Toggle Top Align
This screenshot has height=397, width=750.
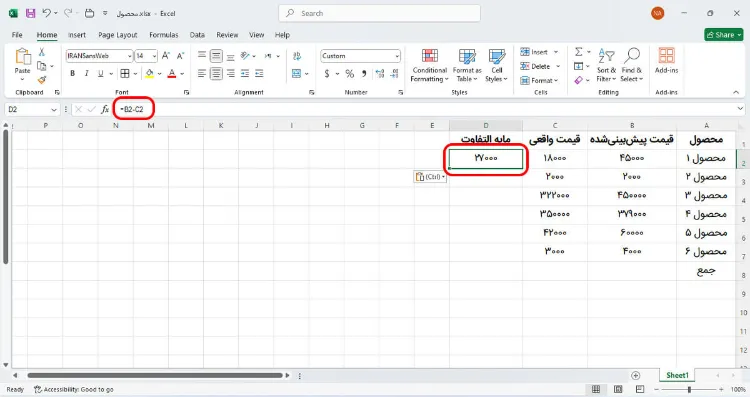[202, 56]
